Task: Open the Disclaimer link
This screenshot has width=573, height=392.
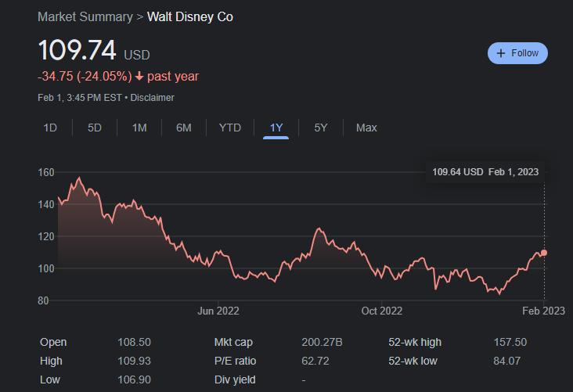Action: coord(152,98)
